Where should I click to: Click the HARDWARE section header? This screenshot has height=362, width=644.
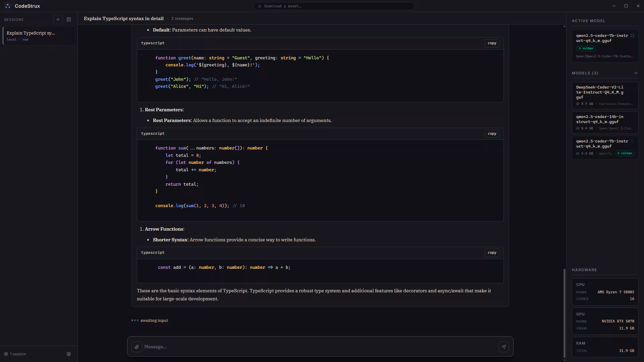(584, 270)
